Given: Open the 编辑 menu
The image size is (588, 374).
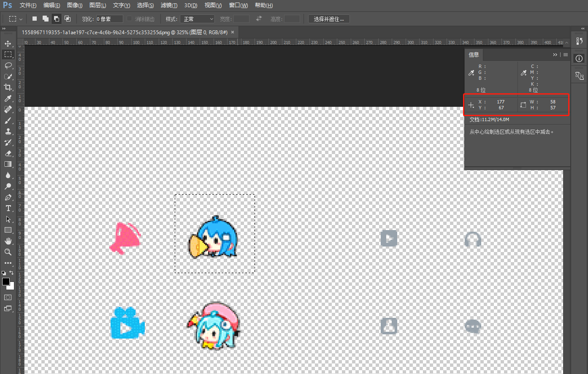Looking at the screenshot, I should click(x=51, y=5).
